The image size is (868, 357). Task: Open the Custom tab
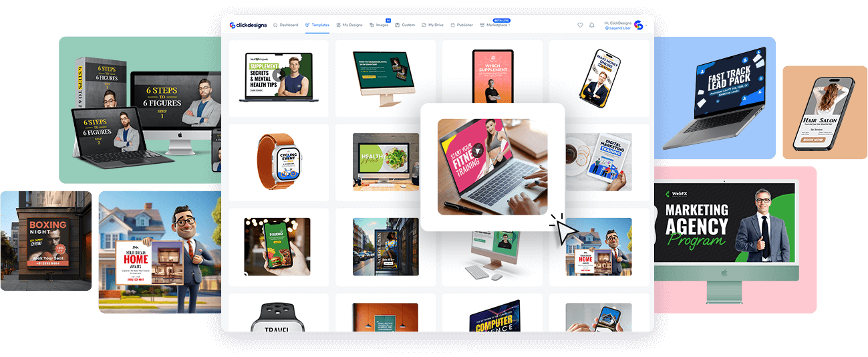click(x=405, y=25)
